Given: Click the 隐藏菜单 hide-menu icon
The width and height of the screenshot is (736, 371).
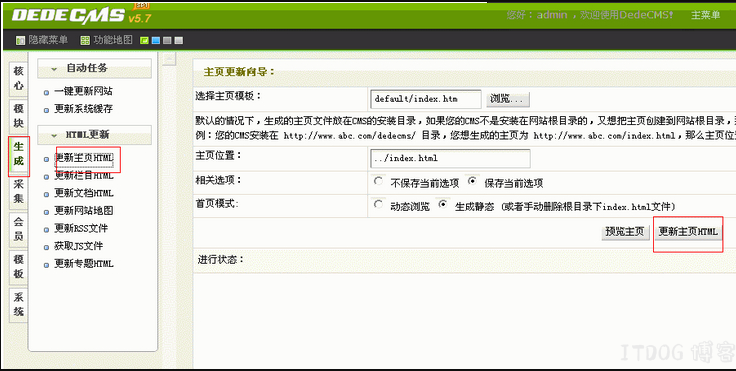Looking at the screenshot, I should coord(20,41).
